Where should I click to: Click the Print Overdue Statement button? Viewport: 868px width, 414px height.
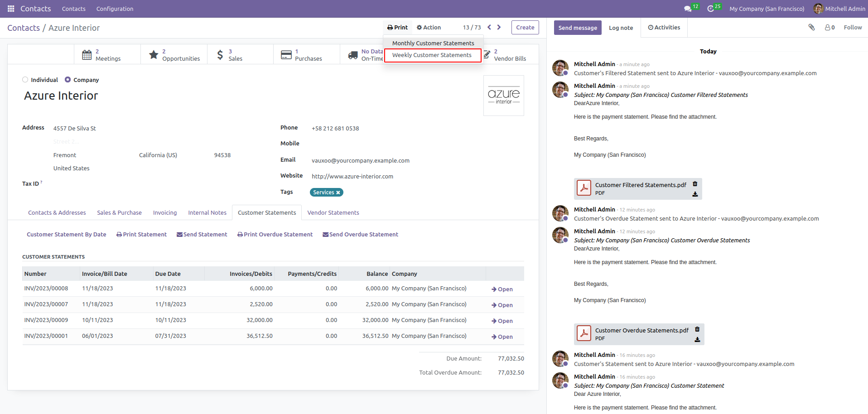275,234
